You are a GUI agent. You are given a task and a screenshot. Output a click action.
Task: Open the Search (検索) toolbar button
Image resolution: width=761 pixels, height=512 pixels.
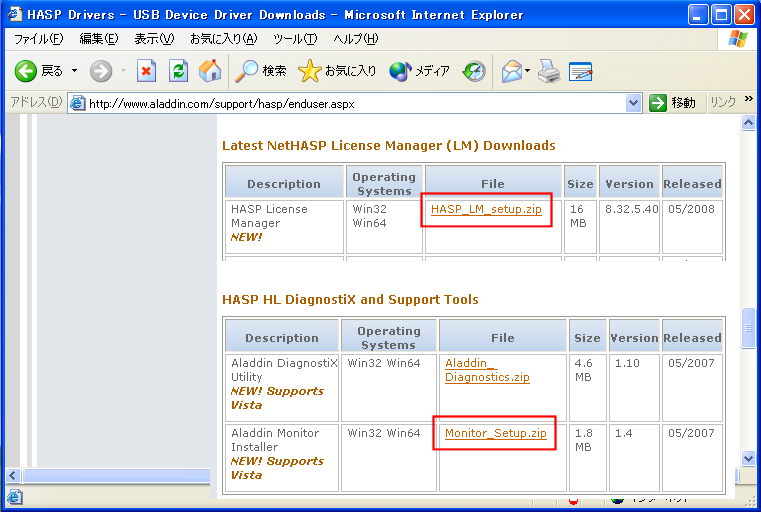pos(261,71)
